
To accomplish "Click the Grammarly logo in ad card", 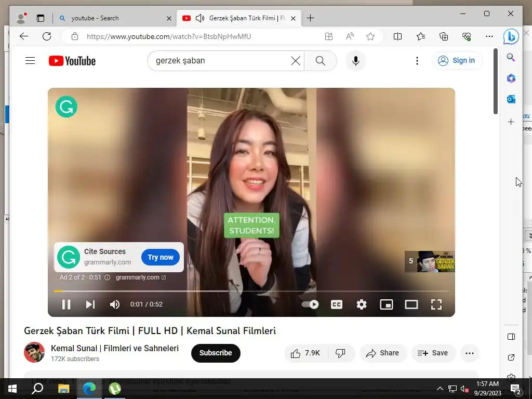I will click(69, 257).
